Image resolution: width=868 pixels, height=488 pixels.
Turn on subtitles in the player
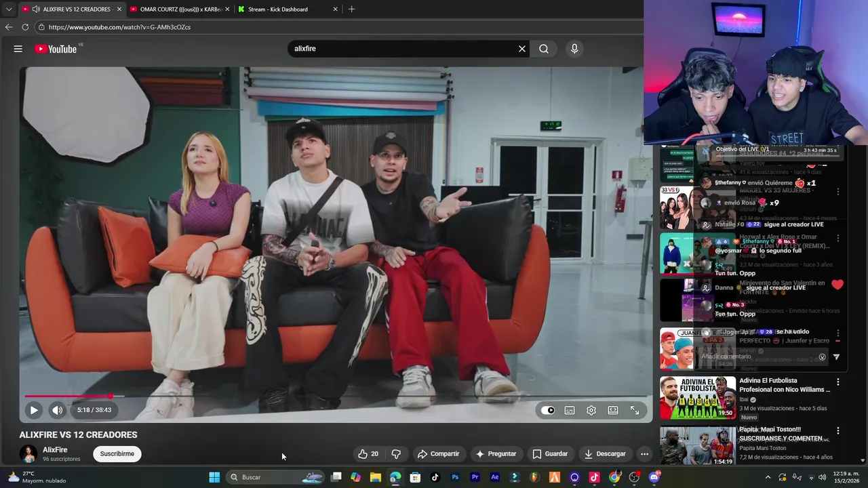pos(570,410)
